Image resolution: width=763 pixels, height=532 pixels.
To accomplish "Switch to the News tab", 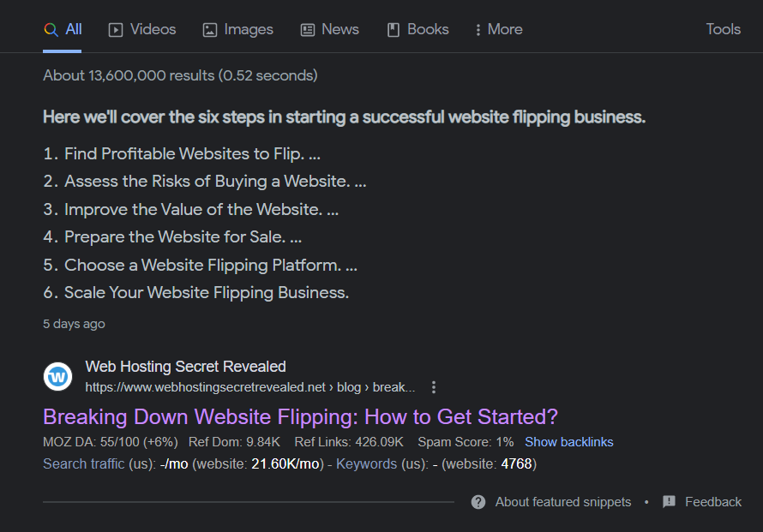I will coord(330,30).
